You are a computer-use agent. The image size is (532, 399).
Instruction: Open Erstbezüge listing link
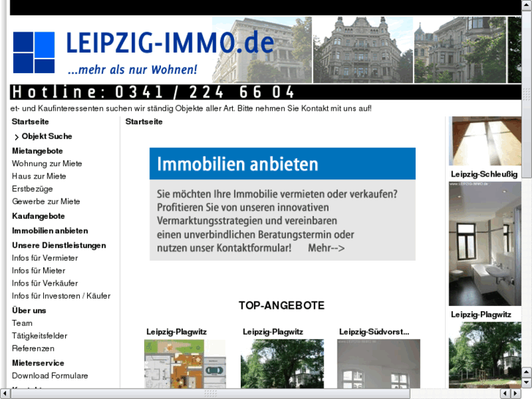coord(32,188)
